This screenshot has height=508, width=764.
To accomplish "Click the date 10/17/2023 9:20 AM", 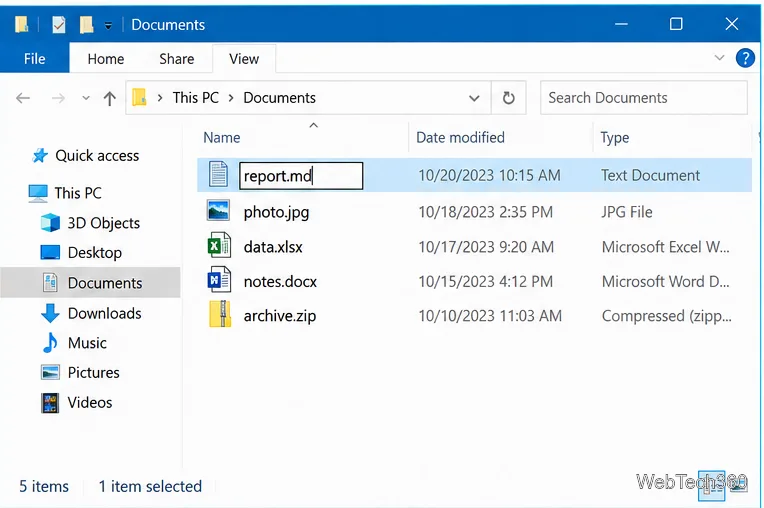I will pos(486,247).
